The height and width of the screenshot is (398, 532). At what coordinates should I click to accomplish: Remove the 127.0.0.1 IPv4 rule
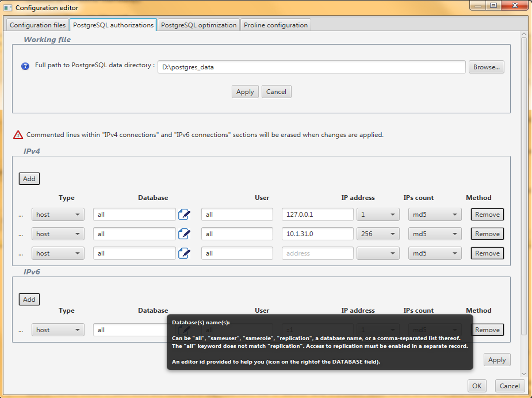pos(487,214)
